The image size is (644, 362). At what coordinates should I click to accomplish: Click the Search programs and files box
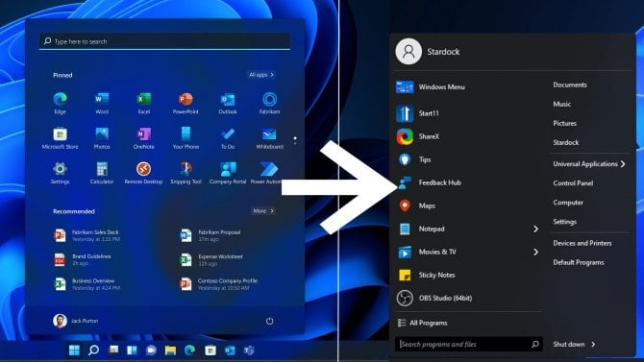coord(469,345)
